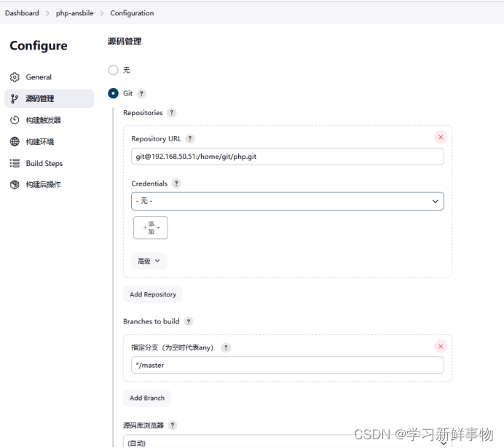
Task: Open help for the Git option
Action: pyautogui.click(x=141, y=93)
